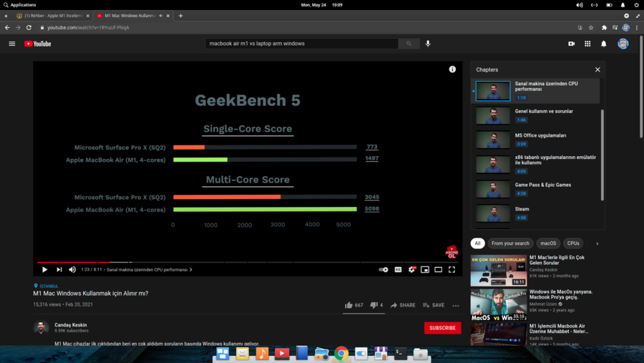644x363 pixels.
Task: Open player settings gear
Action: tap(411, 270)
